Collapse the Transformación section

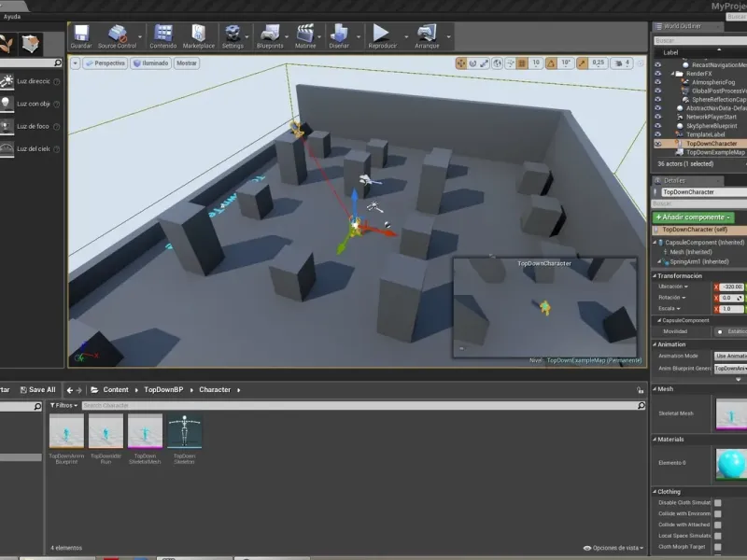click(x=655, y=276)
